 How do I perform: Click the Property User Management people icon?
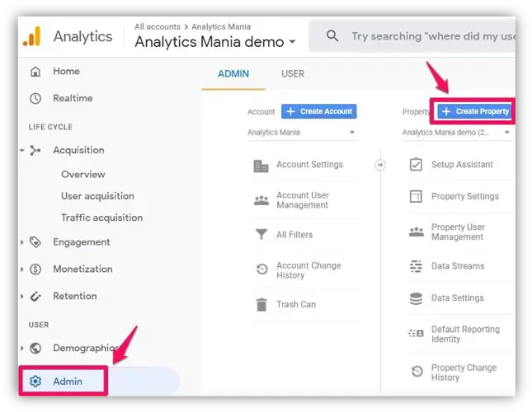(x=417, y=232)
